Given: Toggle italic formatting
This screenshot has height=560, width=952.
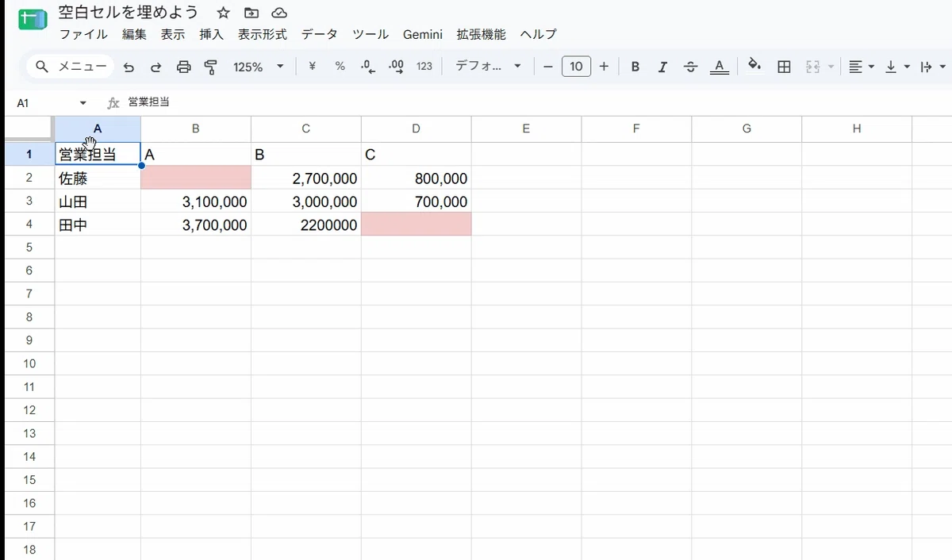Looking at the screenshot, I should 662,67.
